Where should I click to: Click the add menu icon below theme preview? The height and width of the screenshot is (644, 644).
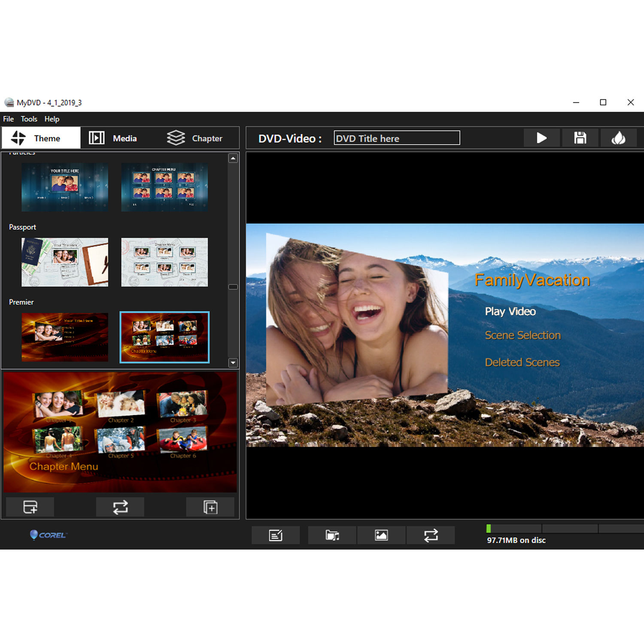(30, 507)
